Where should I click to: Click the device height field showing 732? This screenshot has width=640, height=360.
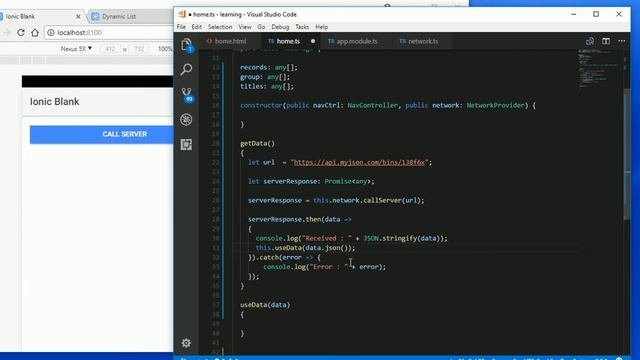coord(139,49)
